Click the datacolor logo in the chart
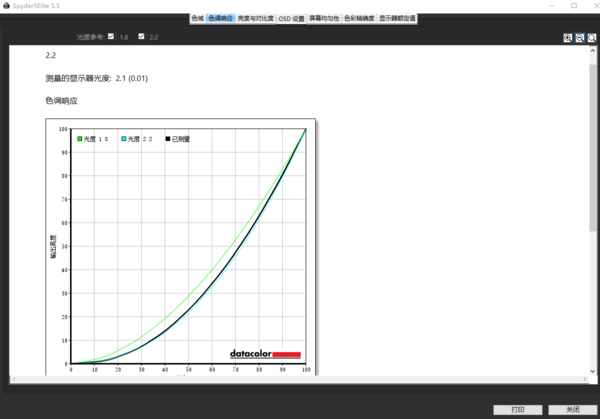The width and height of the screenshot is (600, 419). [x=265, y=354]
